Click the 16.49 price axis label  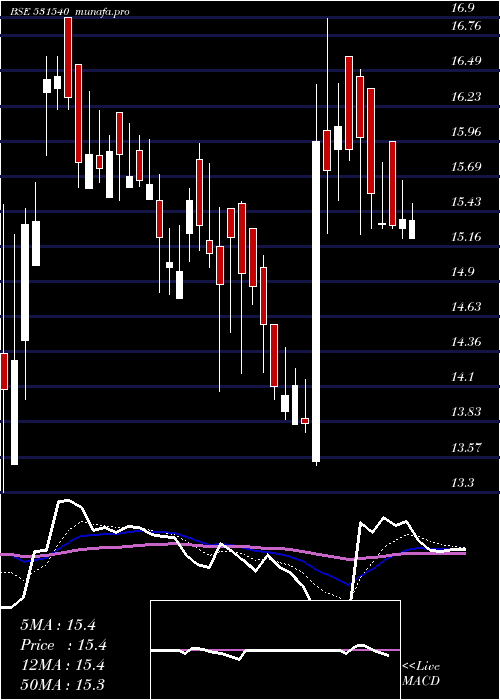(x=466, y=61)
